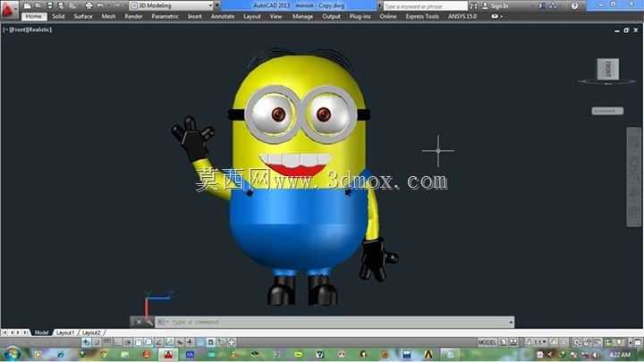Screen dimensions: 644x362
Task: Toggle Ortho Mode in the status bar
Action: point(118,341)
